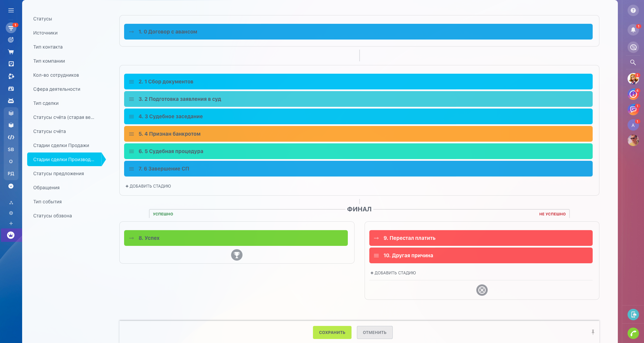Open the CRM funnel icon with badge

coord(11,28)
